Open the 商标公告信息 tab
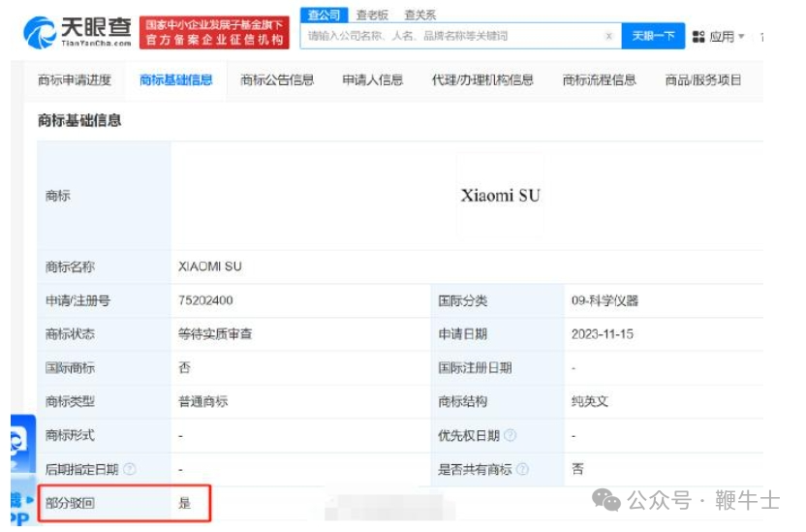Screen dimensions: 806x532 [277, 80]
